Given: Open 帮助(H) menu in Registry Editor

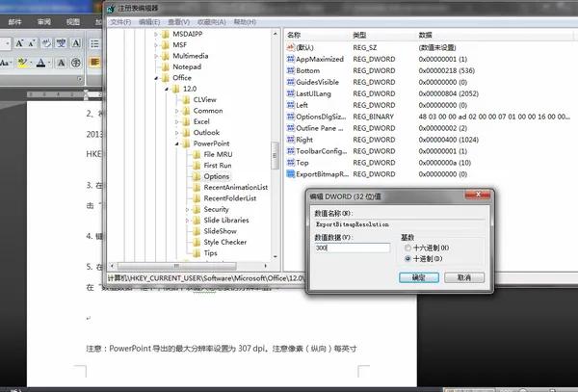Looking at the screenshot, I should 245,22.
